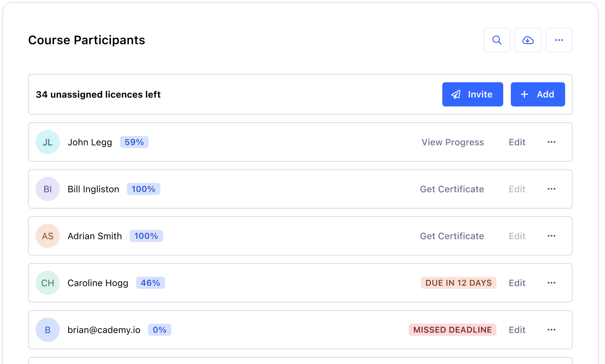The width and height of the screenshot is (605, 364).
Task: Edit Bill Ingliston's entry
Action: (517, 189)
